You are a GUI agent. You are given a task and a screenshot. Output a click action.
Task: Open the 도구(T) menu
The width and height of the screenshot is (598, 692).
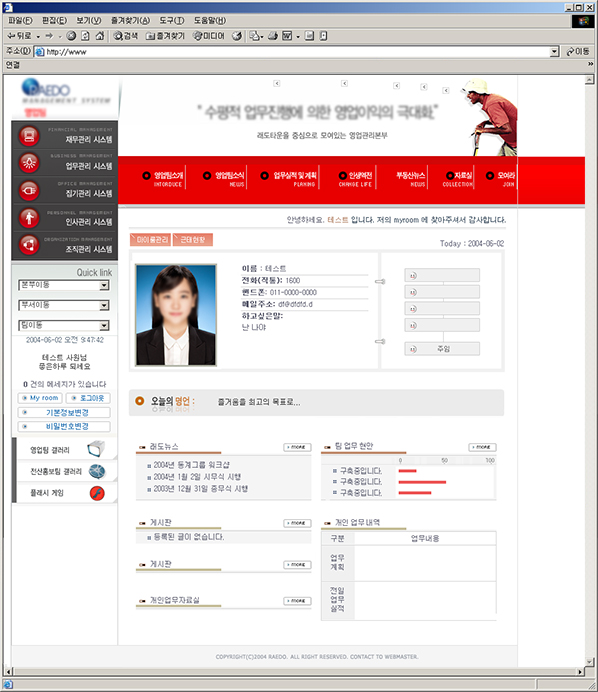[x=172, y=21]
